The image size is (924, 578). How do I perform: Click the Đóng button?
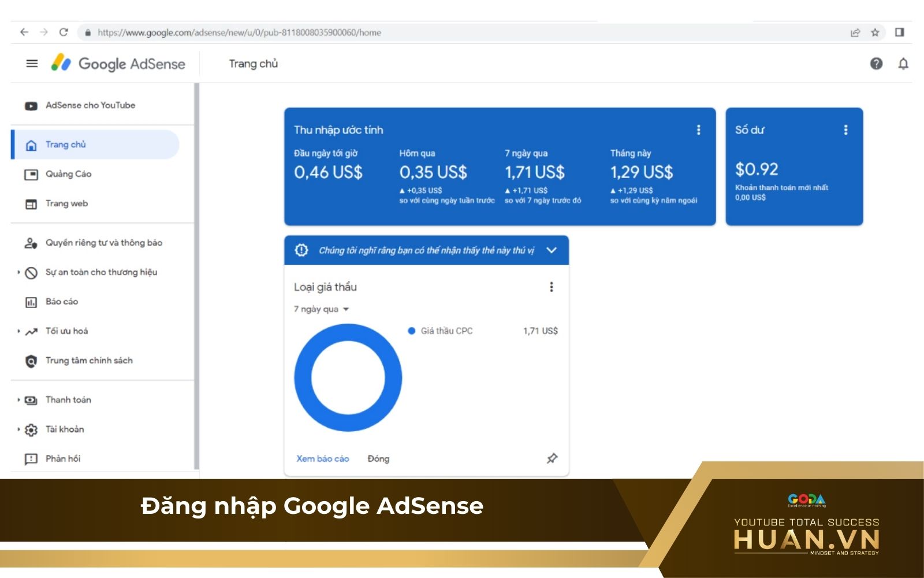click(378, 459)
